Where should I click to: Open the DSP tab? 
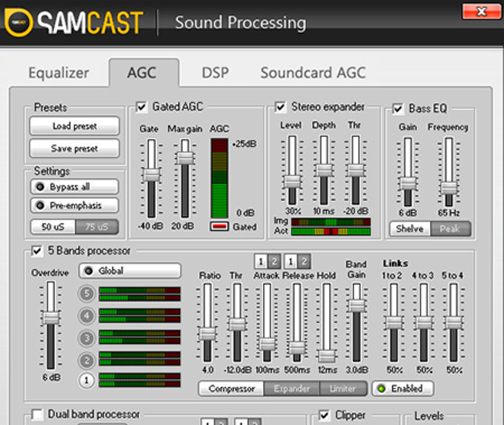(215, 73)
